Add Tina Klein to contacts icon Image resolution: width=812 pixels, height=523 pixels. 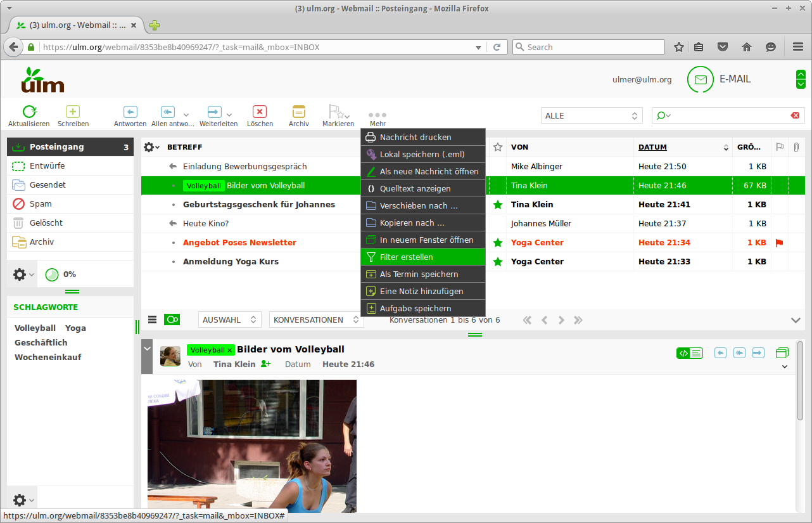click(266, 364)
